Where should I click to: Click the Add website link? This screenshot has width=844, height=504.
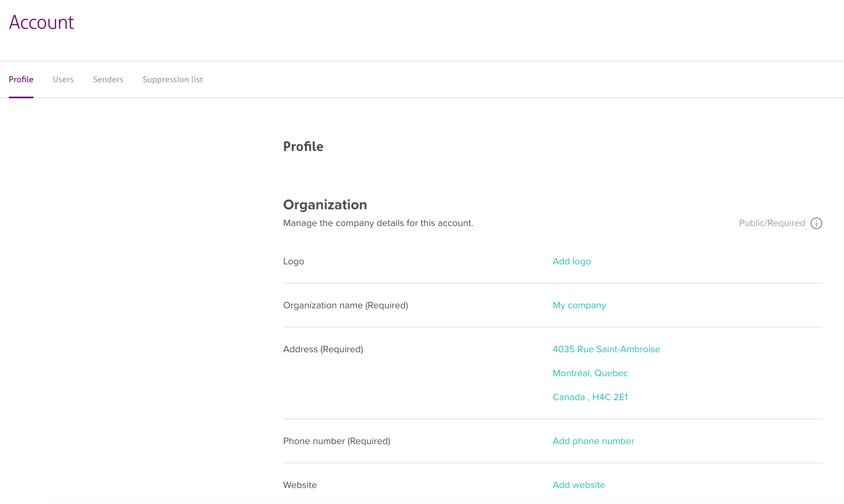[579, 485]
